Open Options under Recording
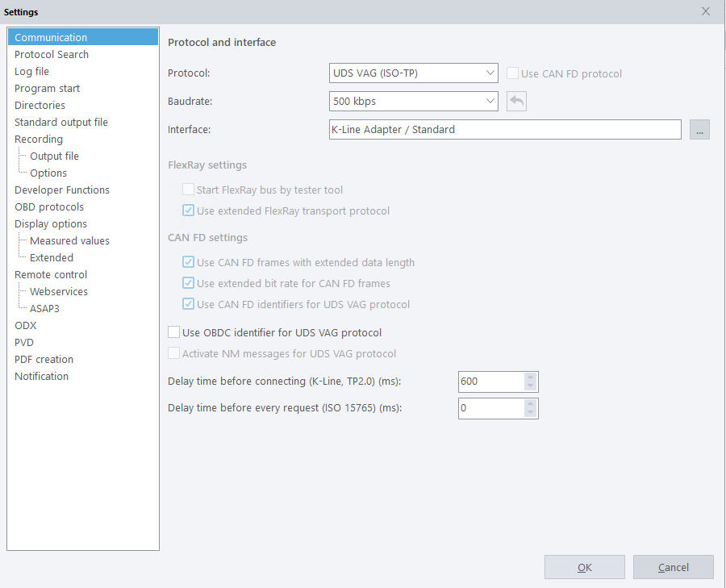Screen dimensions: 726x588 point(48,173)
